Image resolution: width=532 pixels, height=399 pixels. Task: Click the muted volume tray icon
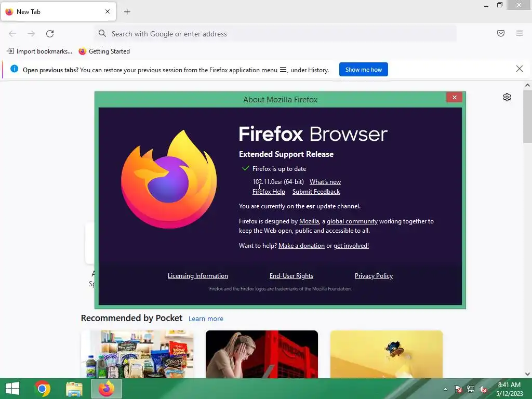[x=483, y=389]
